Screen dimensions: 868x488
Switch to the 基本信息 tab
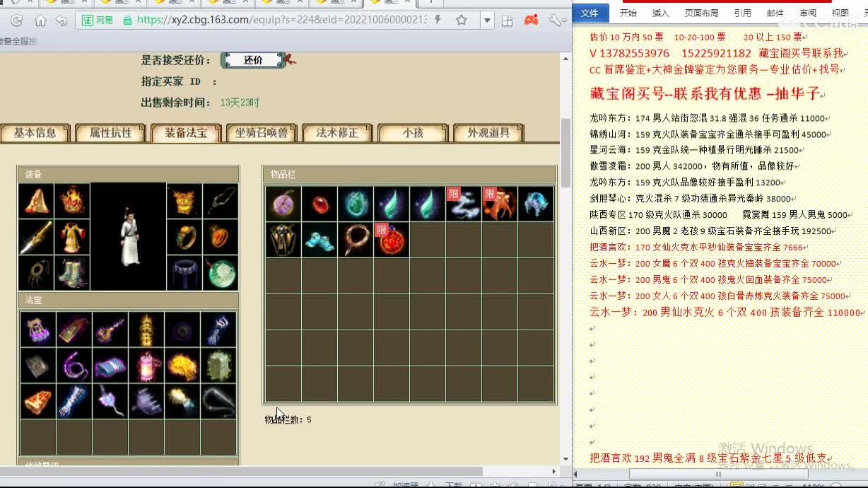pyautogui.click(x=35, y=133)
